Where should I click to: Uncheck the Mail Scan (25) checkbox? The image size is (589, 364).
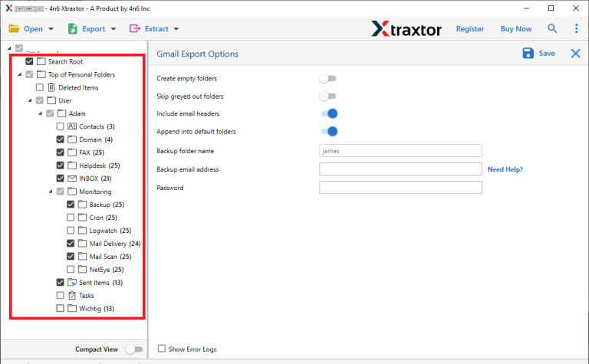pos(71,256)
